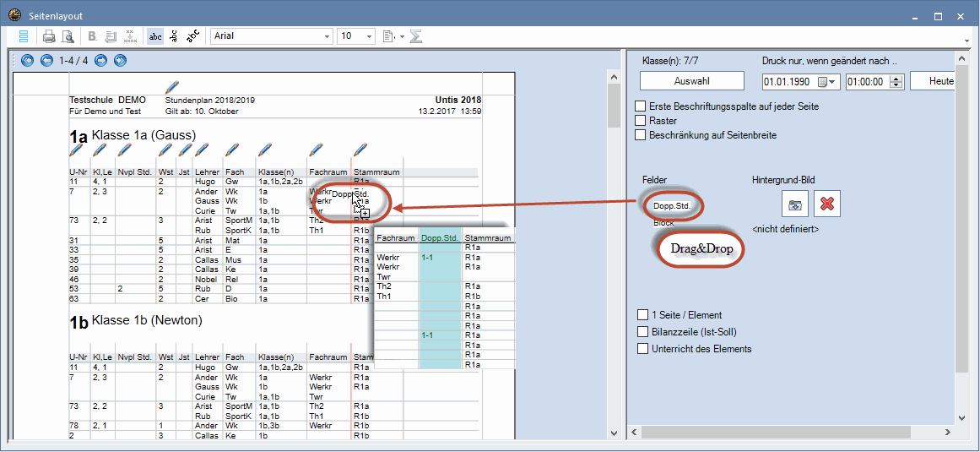The height and width of the screenshot is (452, 980).
Task: Click pencil above Jst column
Action: click(x=185, y=150)
